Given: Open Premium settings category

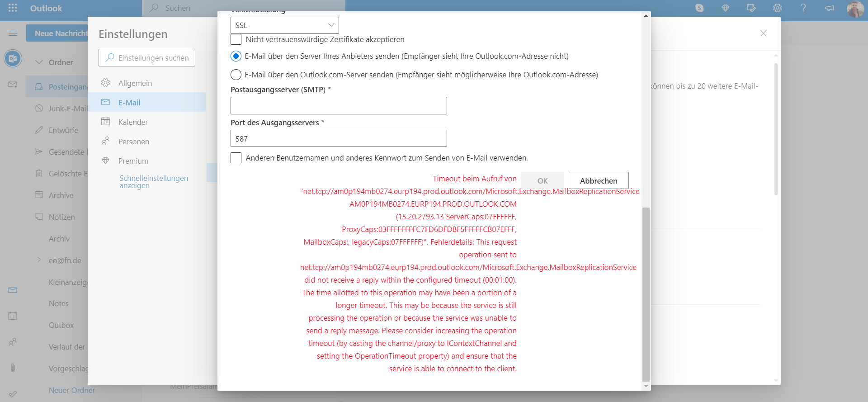Looking at the screenshot, I should coord(147,161).
